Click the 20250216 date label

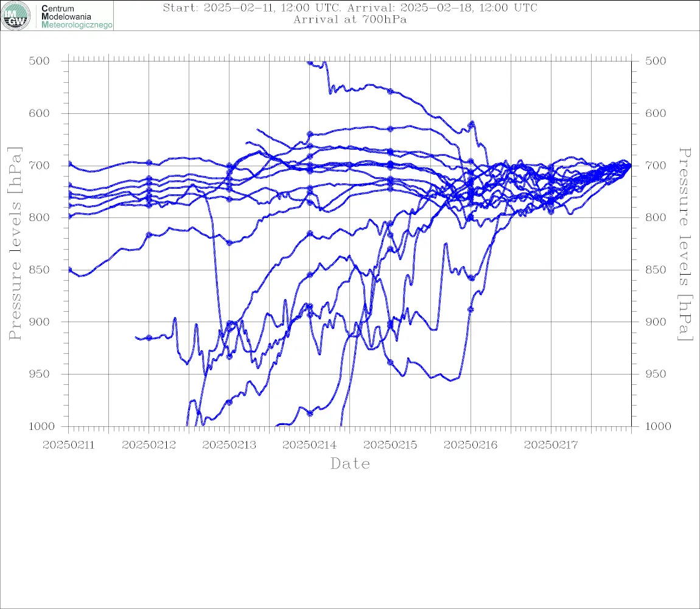pyautogui.click(x=471, y=445)
